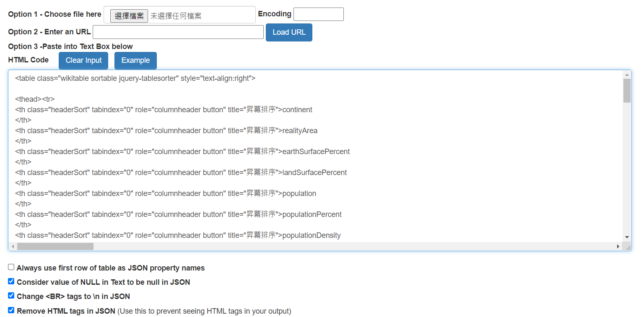Uncheck Consider value of NULL to be null
The height and width of the screenshot is (317, 644).
(11, 281)
